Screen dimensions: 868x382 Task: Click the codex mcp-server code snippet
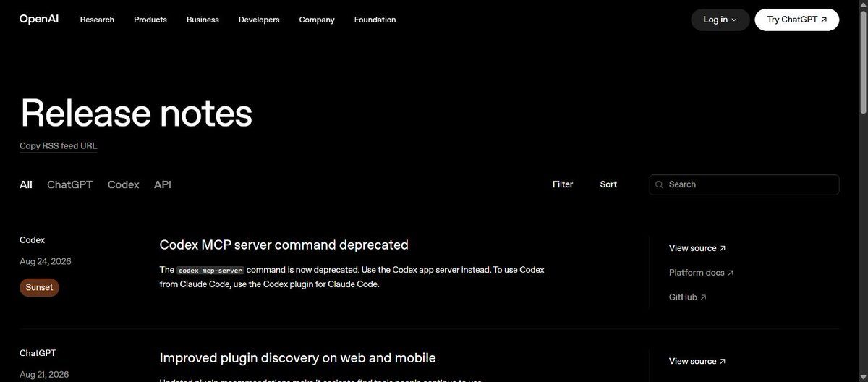(x=210, y=270)
